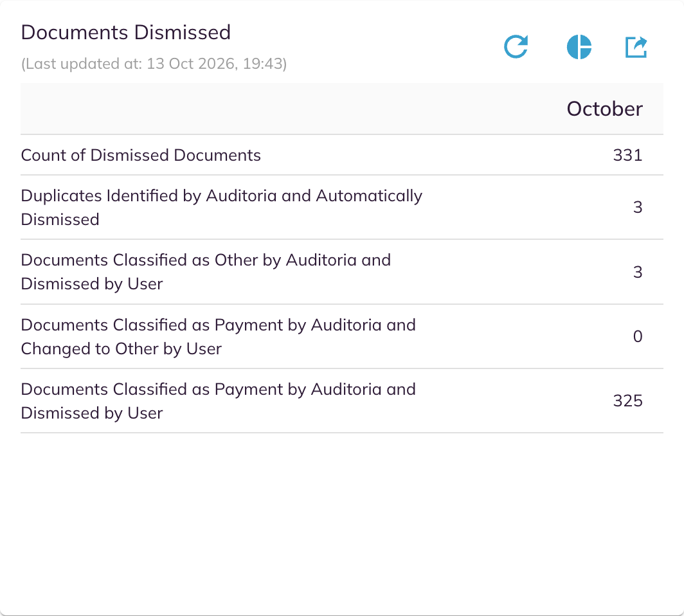The width and height of the screenshot is (684, 616).
Task: Select Count of Dismissed Documents row label
Action: (141, 156)
